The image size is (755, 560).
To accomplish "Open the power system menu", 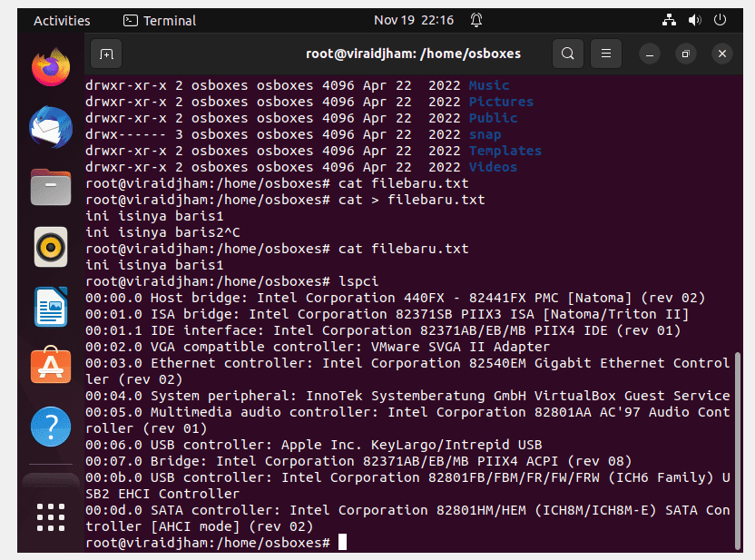I will click(720, 20).
